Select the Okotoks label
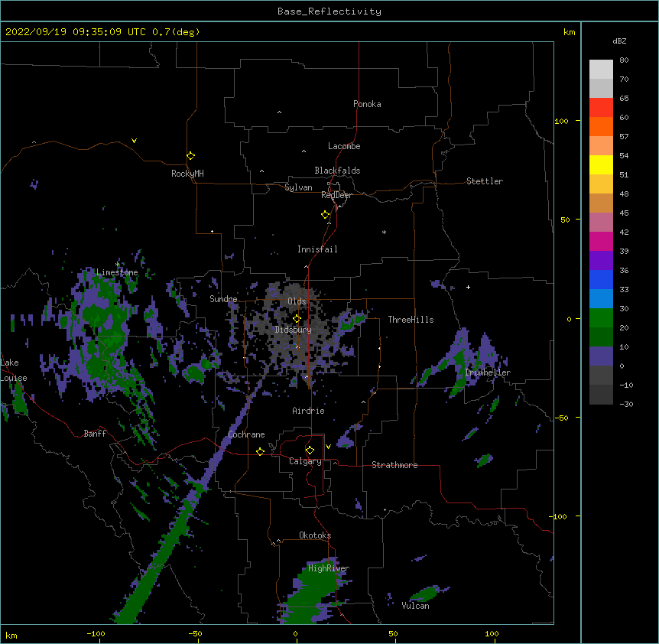The width and height of the screenshot is (659, 644). point(315,535)
